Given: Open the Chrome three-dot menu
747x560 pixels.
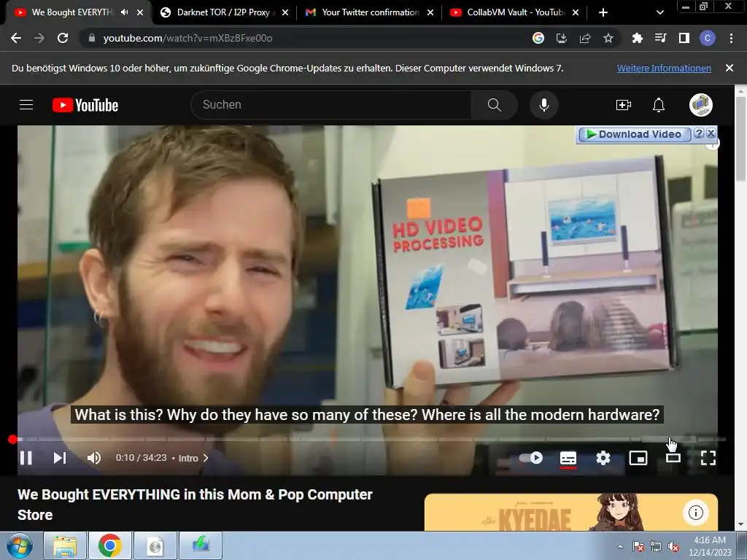Looking at the screenshot, I should (731, 38).
